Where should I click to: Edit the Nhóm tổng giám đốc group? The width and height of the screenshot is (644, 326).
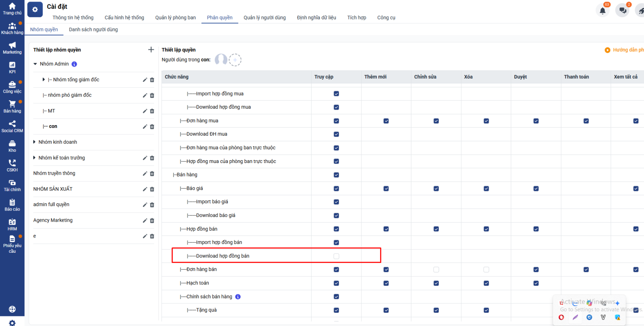tap(145, 80)
